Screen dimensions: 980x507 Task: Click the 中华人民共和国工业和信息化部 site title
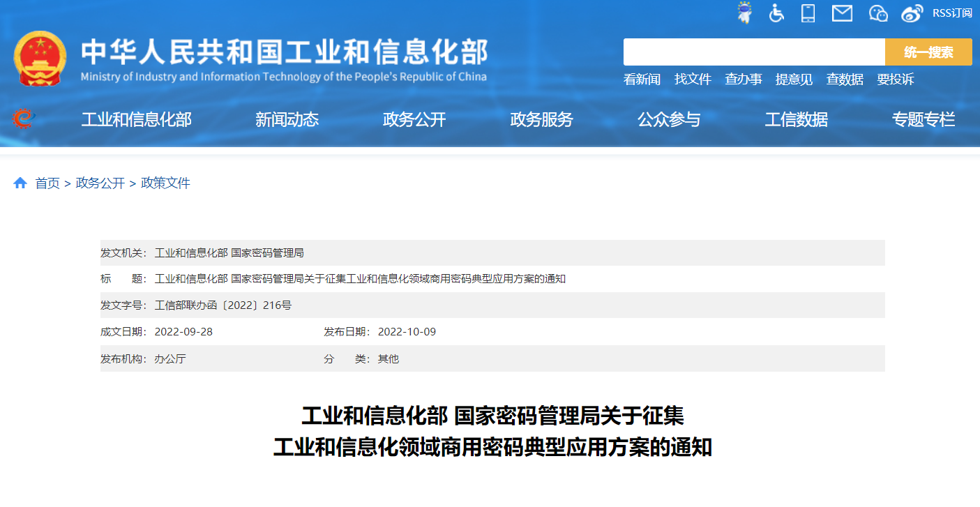click(x=284, y=52)
